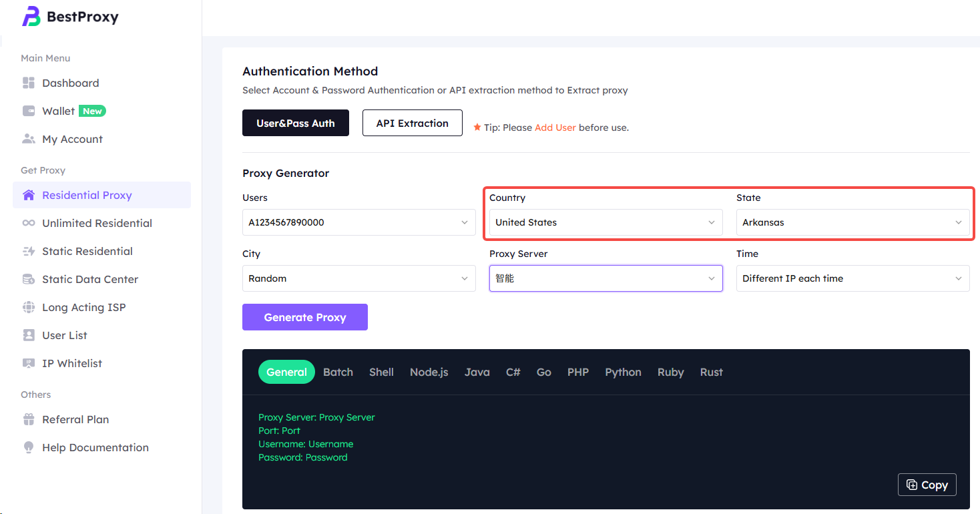Click the Referral Plan gift icon
This screenshot has width=980, height=514.
pos(29,419)
